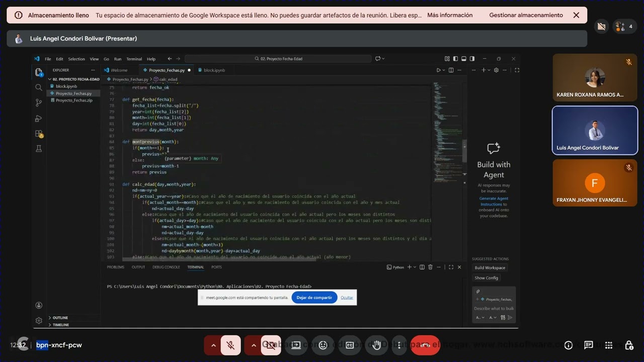Image resolution: width=644 pixels, height=362 pixels.
Task: Open the Explorer view in activity bar
Action: point(39,72)
